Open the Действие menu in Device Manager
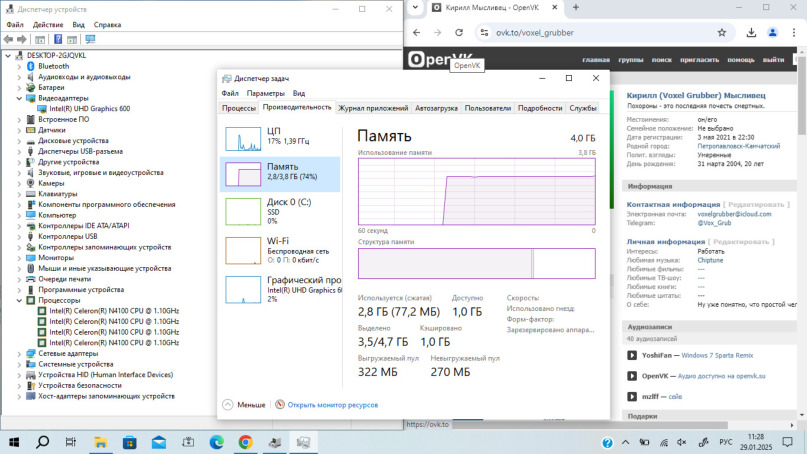 coord(48,24)
